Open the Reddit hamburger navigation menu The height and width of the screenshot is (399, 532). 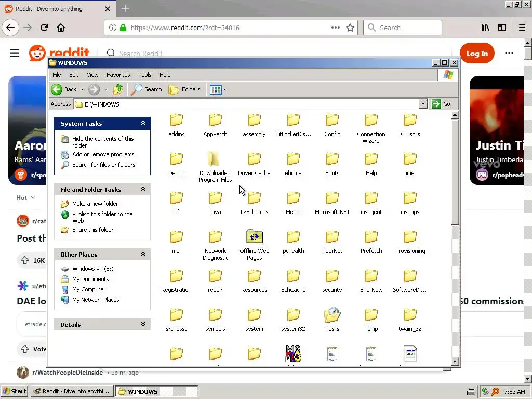[15, 53]
